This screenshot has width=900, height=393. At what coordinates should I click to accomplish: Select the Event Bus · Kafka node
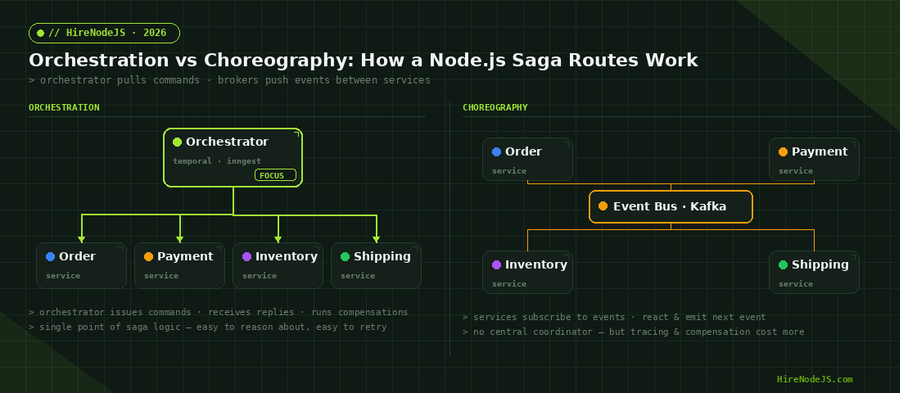[670, 207]
